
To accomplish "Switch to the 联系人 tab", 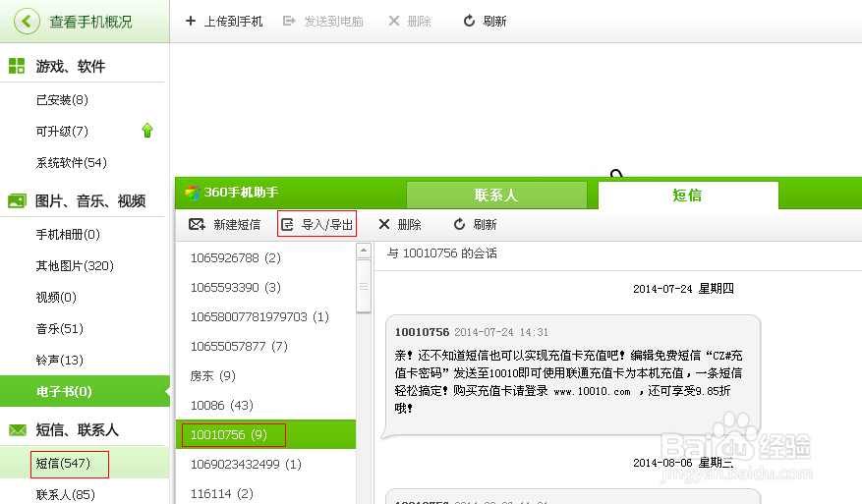I will [496, 196].
